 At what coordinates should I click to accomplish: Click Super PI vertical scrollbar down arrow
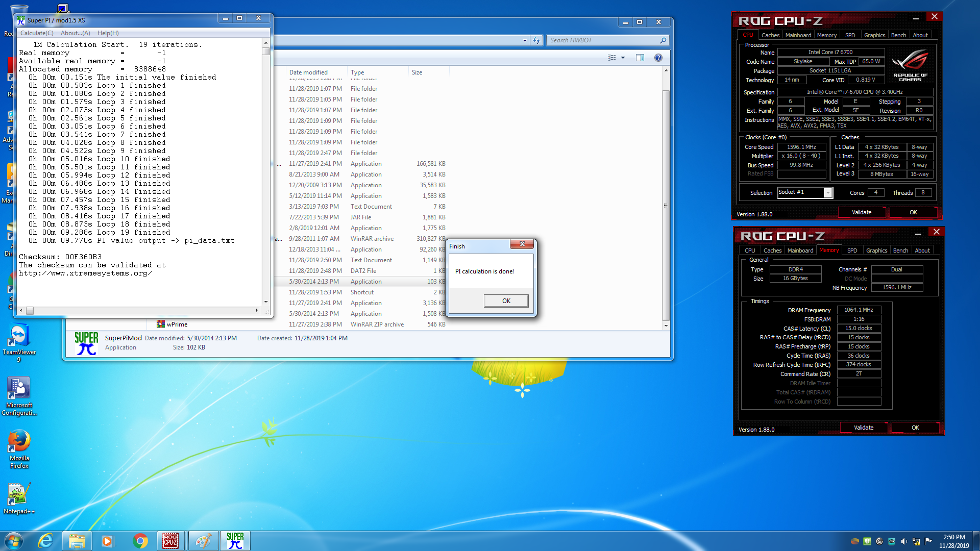pos(266,302)
